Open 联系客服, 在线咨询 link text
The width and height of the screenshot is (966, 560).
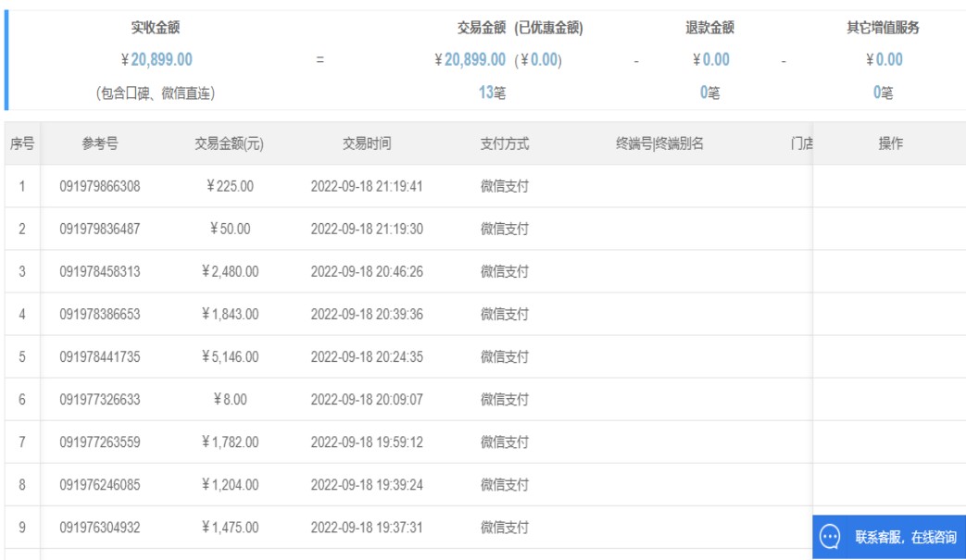[905, 538]
